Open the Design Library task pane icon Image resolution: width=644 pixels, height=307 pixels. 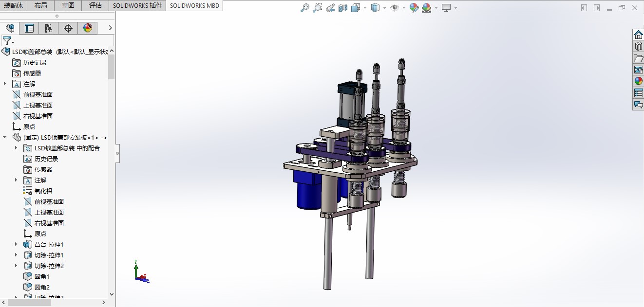(x=638, y=46)
